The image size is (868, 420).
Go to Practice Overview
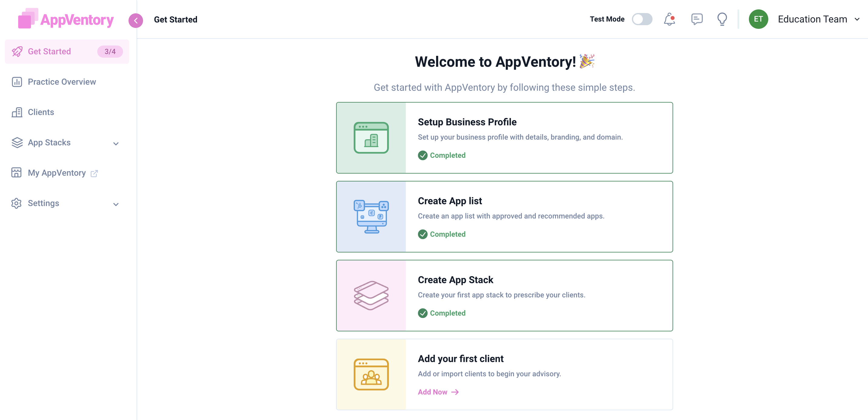point(62,82)
